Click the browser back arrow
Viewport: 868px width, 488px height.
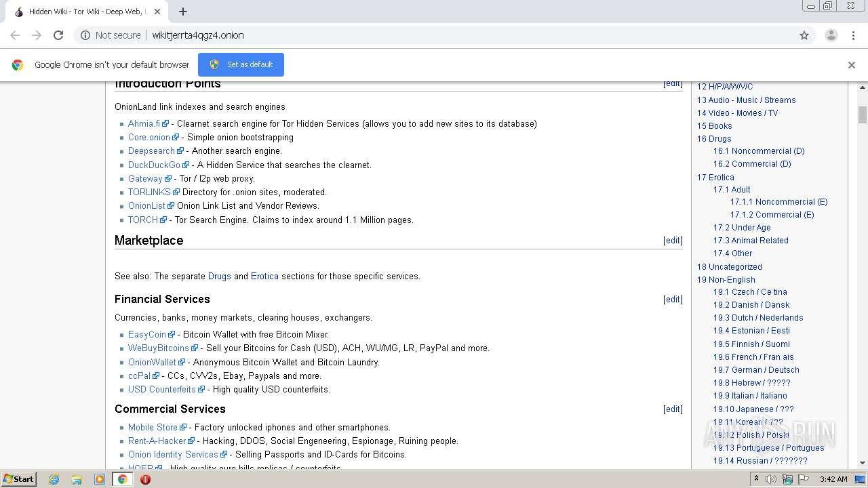15,35
